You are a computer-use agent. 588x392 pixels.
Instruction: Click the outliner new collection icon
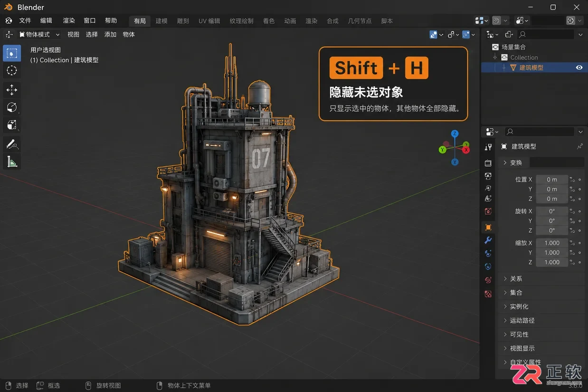click(509, 34)
